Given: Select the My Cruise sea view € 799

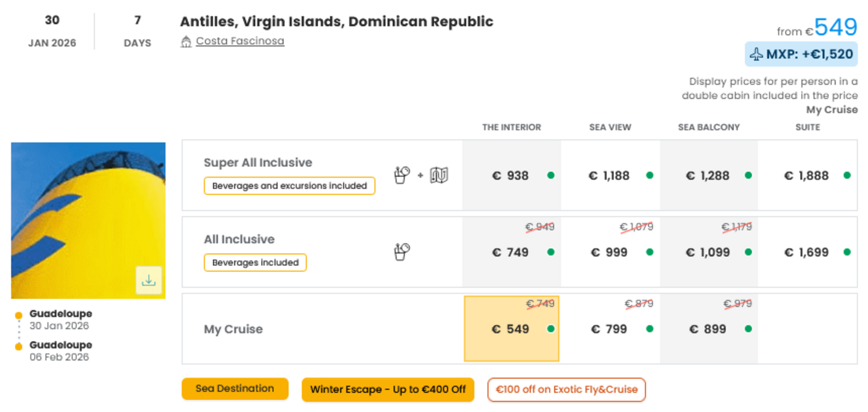Looking at the screenshot, I should [x=610, y=329].
